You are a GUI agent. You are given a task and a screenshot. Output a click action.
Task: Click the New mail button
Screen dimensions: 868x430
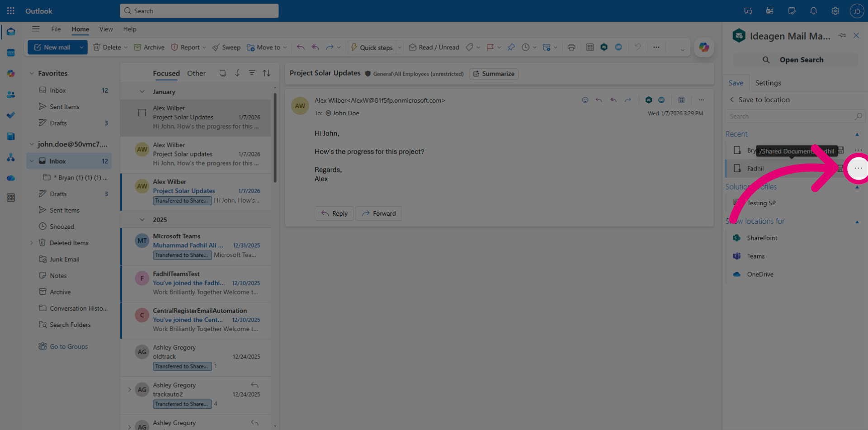52,47
